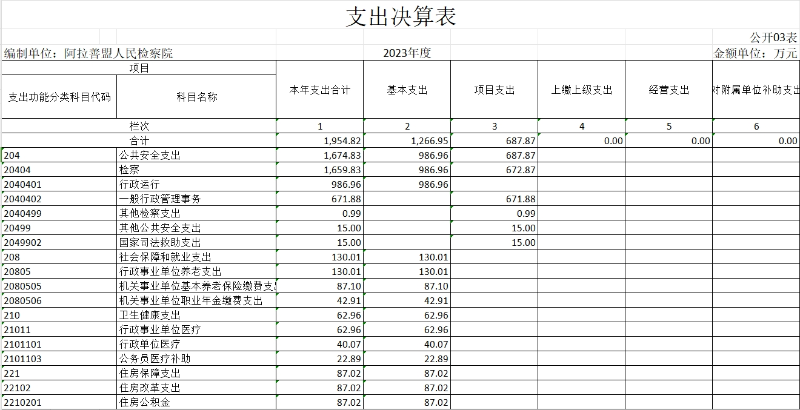Viewport: 800px width, 410px height.
Task: Select the 住房保障支出 cell
Action: point(197,374)
